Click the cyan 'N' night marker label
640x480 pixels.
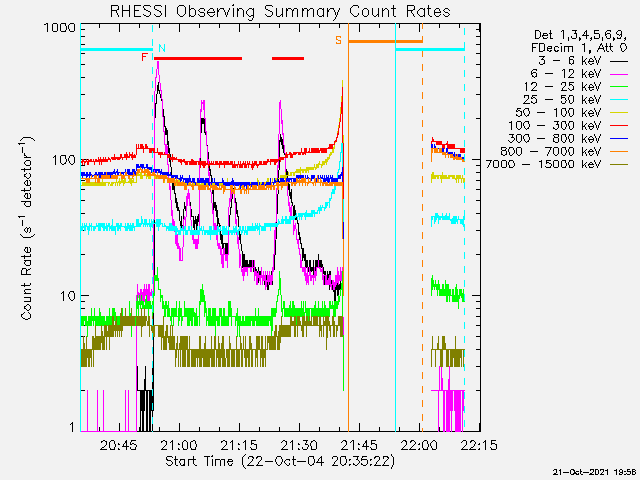point(162,48)
